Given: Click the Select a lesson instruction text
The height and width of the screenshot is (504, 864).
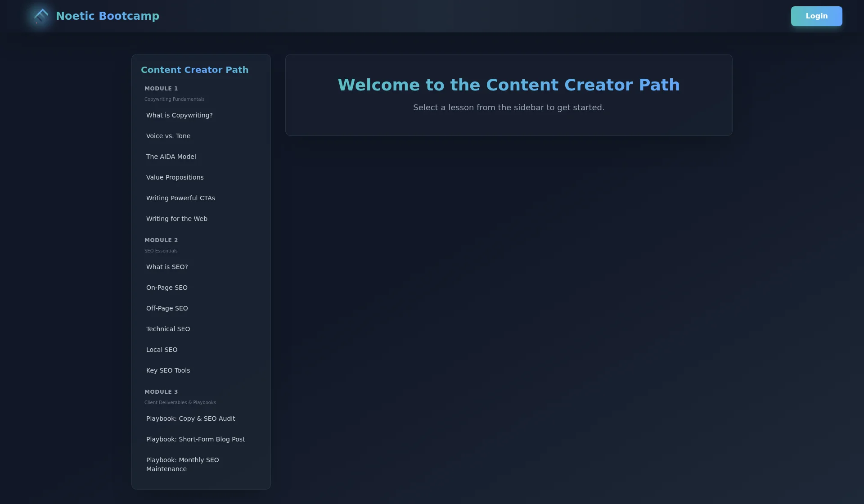Looking at the screenshot, I should coord(508,108).
